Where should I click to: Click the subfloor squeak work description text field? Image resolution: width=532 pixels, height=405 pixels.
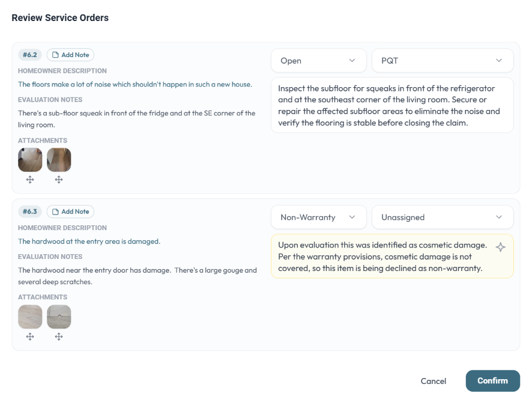(392, 105)
